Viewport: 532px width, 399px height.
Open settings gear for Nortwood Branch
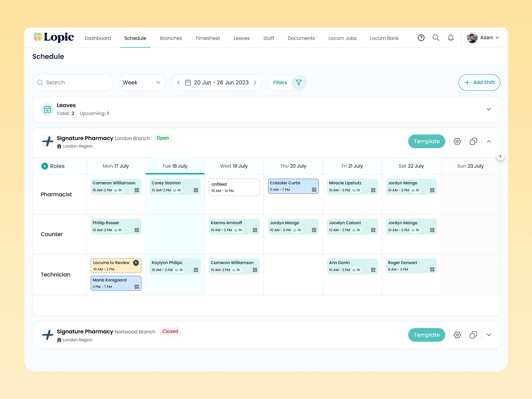point(457,335)
